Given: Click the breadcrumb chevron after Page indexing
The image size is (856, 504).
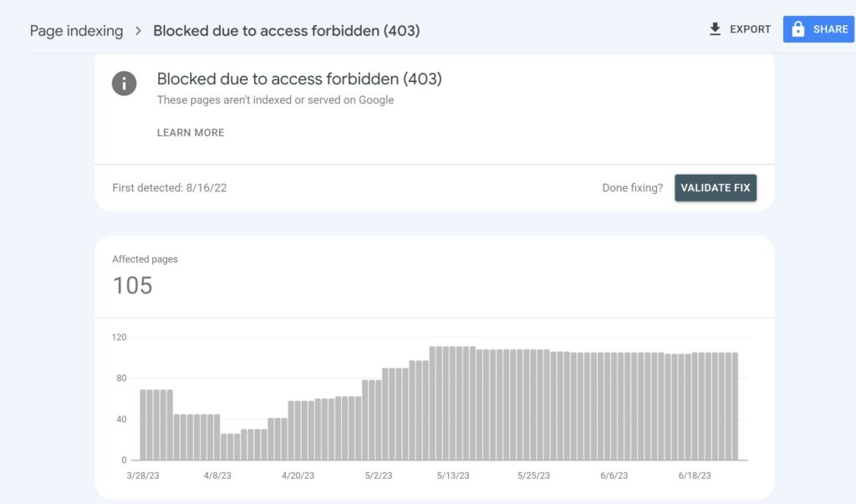Looking at the screenshot, I should (138, 32).
